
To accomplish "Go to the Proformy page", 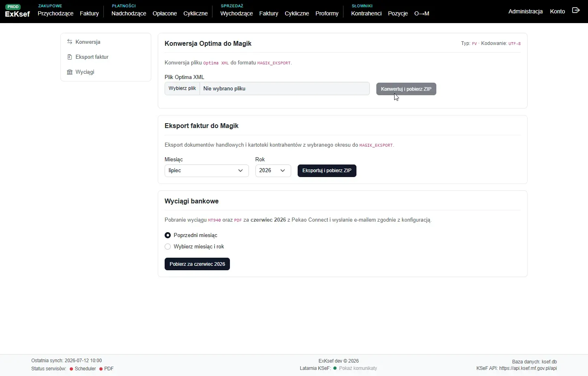I will tap(327, 13).
